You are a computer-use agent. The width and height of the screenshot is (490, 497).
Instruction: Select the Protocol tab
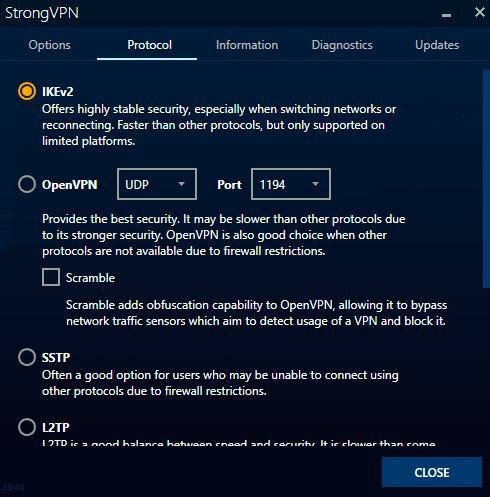click(149, 45)
